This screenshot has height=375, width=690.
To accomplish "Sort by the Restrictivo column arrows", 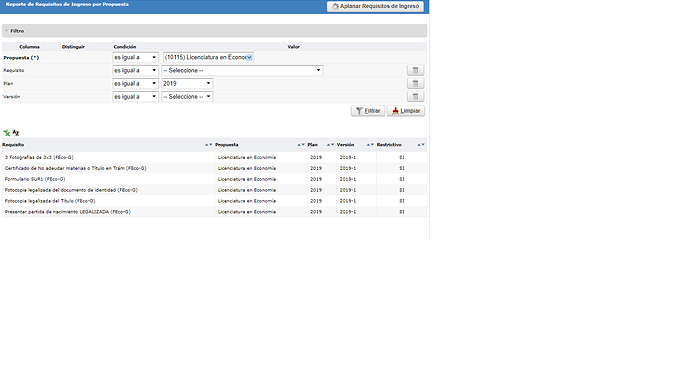I will pyautogui.click(x=421, y=145).
